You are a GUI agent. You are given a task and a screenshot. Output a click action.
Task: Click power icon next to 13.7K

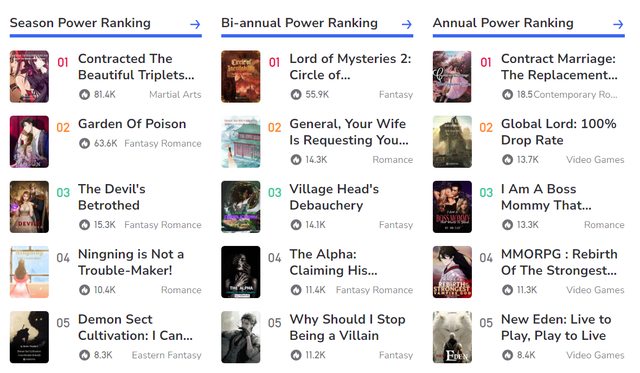click(507, 160)
